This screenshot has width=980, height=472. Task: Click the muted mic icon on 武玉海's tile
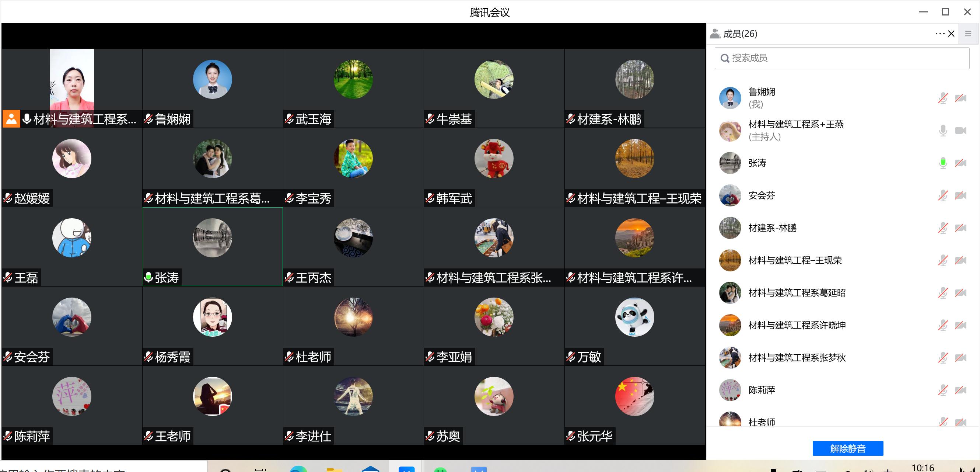[x=289, y=119]
